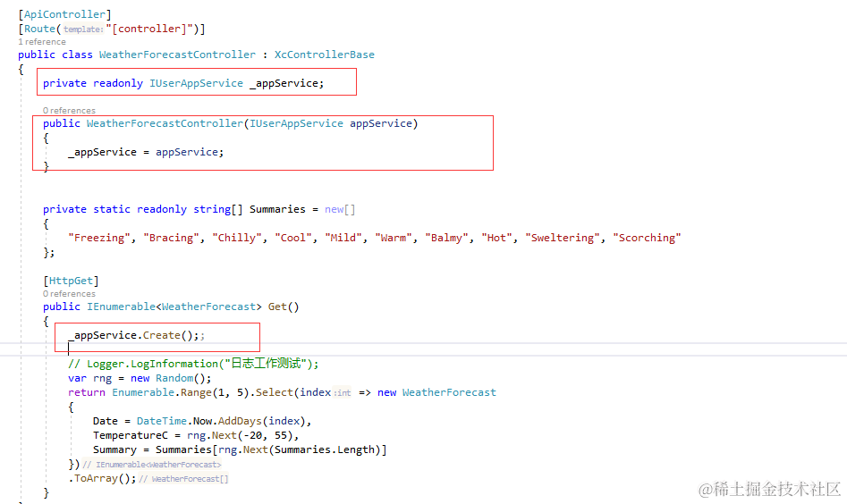Click the "Balmy" string literal
Screen dimensions: 847x504
(x=446, y=238)
